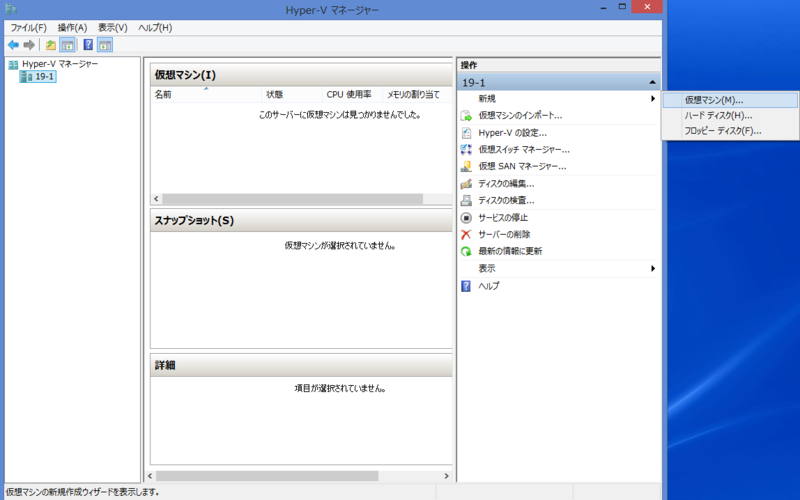
Task: Click the 詳細 section header
Action: (x=301, y=365)
